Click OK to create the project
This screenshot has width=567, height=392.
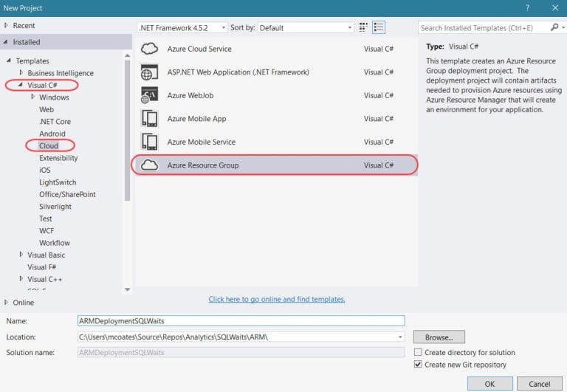click(489, 384)
